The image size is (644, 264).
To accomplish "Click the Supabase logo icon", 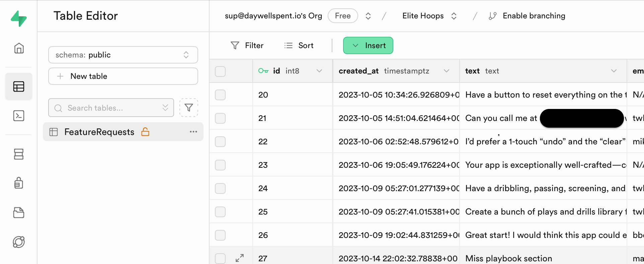I will 19,18.
